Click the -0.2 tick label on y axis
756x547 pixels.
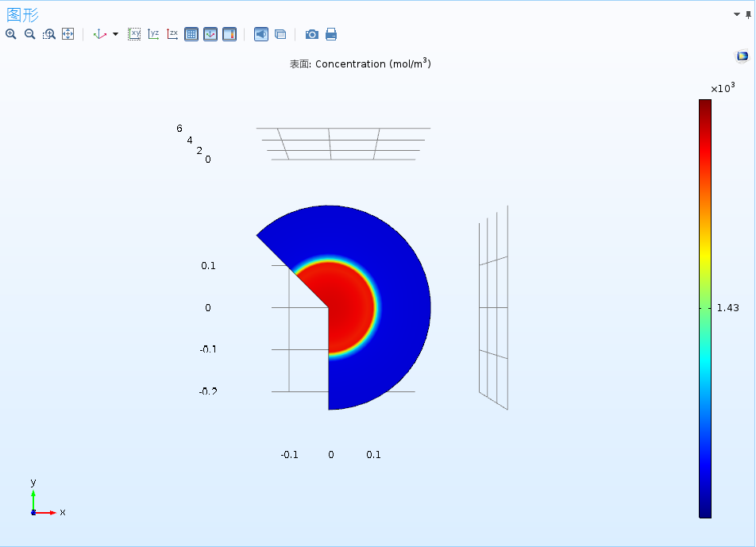click(x=208, y=391)
